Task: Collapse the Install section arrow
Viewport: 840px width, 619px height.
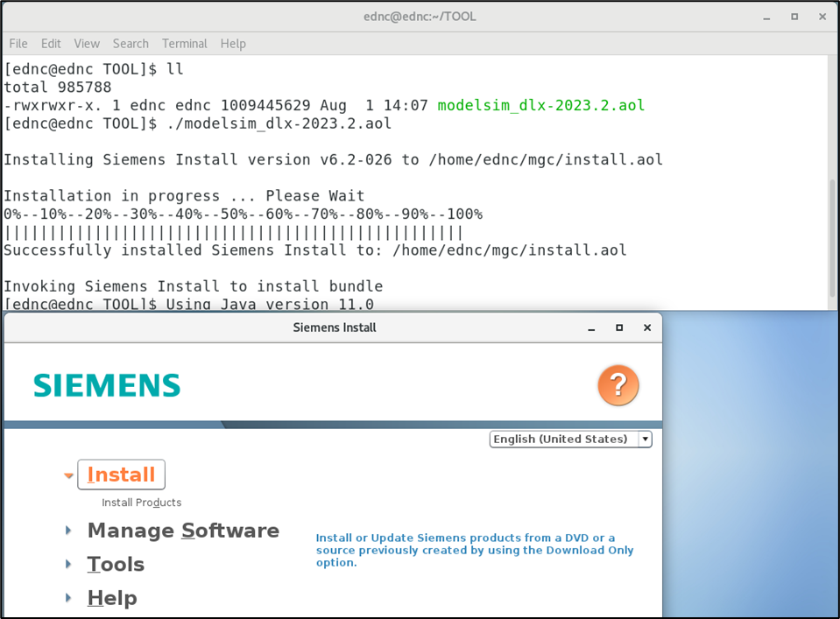Action: (x=68, y=475)
